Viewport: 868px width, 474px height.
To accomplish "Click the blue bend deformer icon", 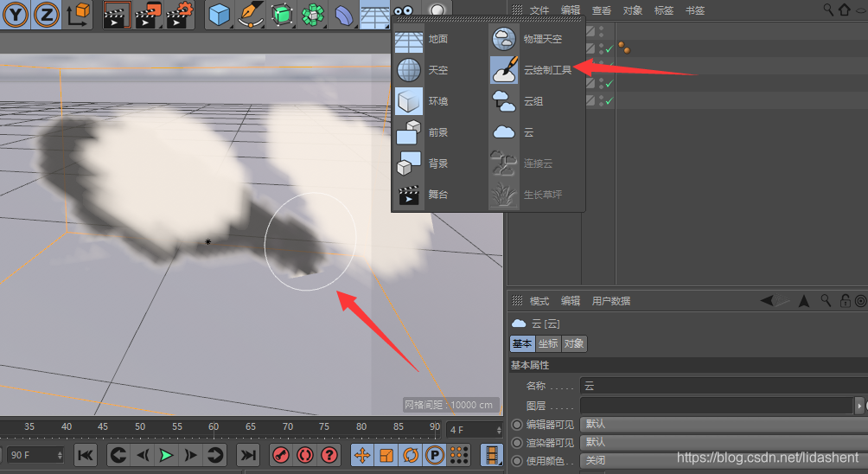I will (x=344, y=15).
